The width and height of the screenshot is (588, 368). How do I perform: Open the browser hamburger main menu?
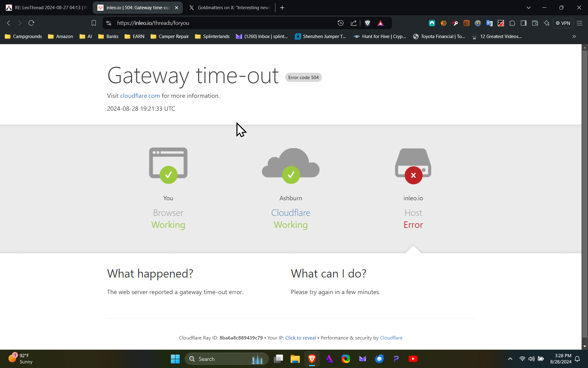coord(579,23)
